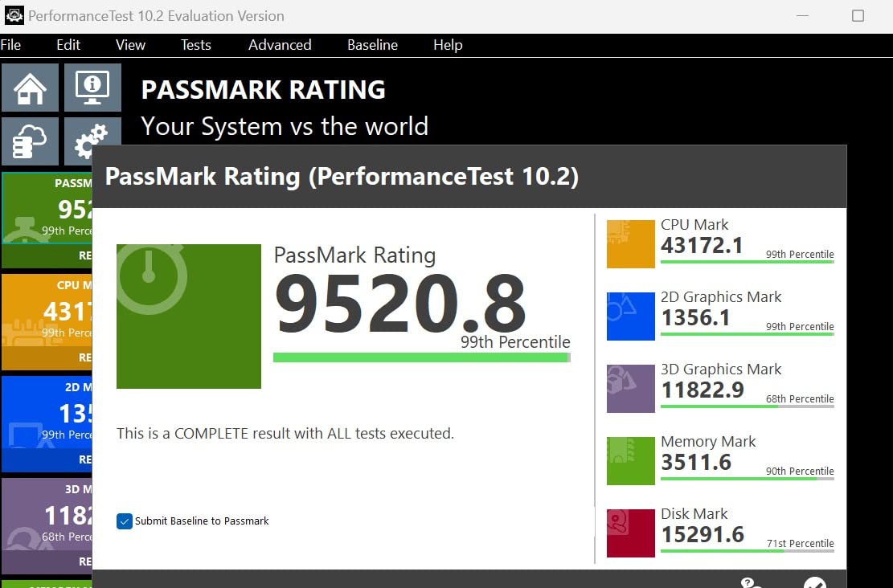Viewport: 893px width, 588px height.
Task: Open the Home icon in sidebar
Action: click(30, 88)
